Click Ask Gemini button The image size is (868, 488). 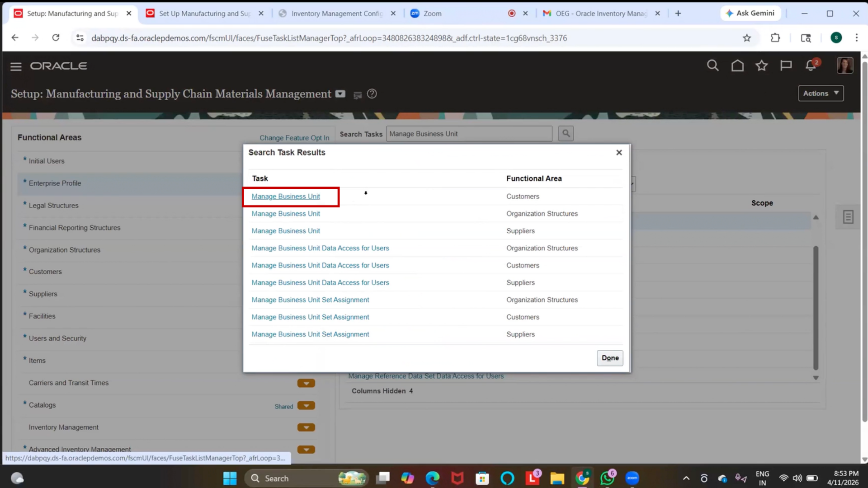pyautogui.click(x=750, y=14)
